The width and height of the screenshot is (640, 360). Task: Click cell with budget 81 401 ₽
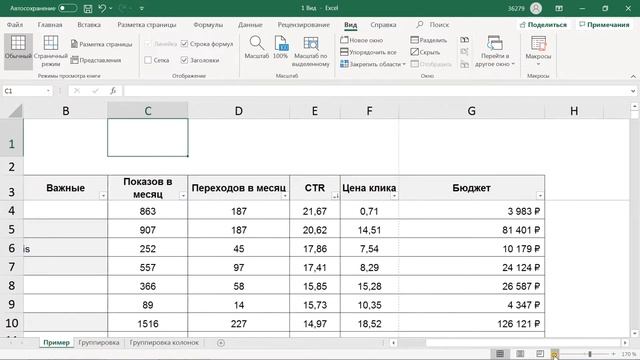(471, 230)
